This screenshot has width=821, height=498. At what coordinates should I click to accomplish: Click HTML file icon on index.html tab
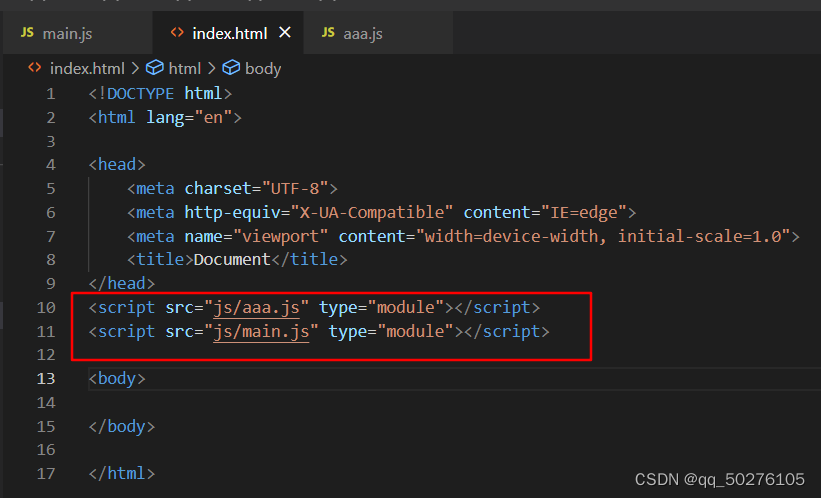[x=177, y=32]
